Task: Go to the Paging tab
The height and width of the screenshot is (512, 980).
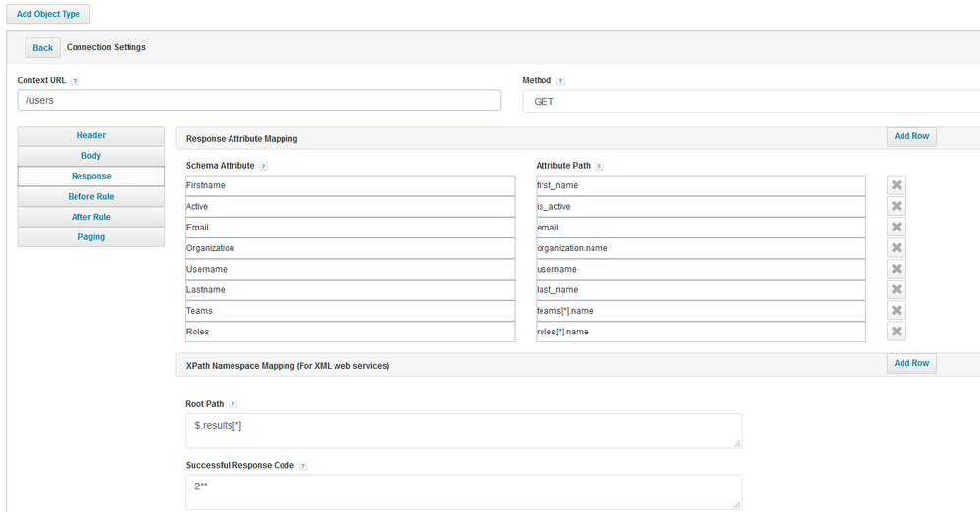Action: click(91, 236)
